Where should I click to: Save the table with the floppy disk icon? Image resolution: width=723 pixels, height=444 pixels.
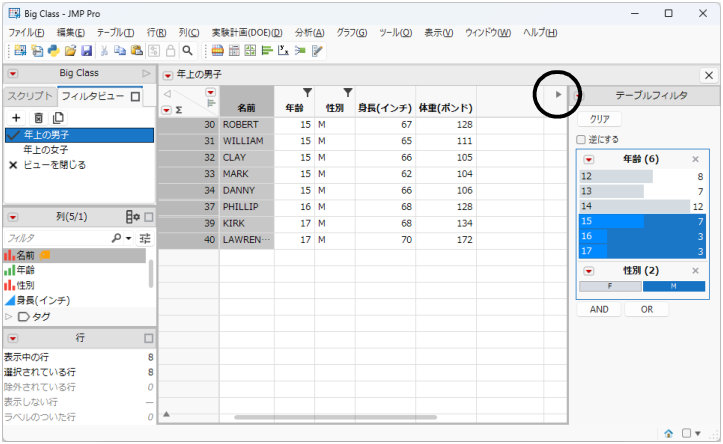pyautogui.click(x=87, y=51)
